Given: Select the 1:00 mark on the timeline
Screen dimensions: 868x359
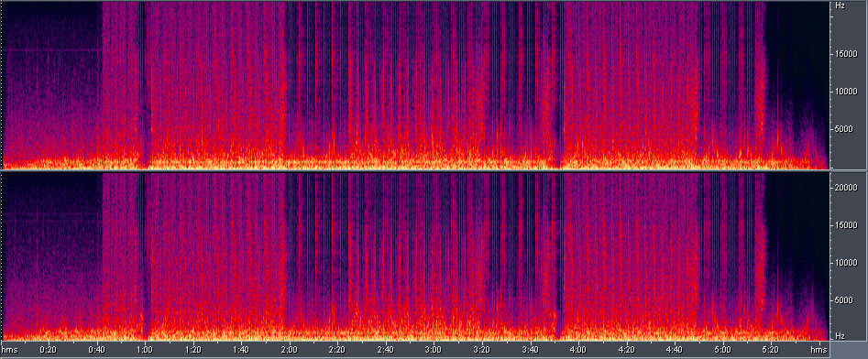Looking at the screenshot, I should [145, 350].
